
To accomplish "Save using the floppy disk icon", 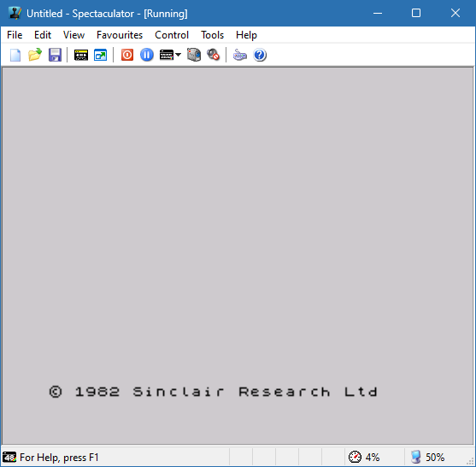I will (55, 55).
